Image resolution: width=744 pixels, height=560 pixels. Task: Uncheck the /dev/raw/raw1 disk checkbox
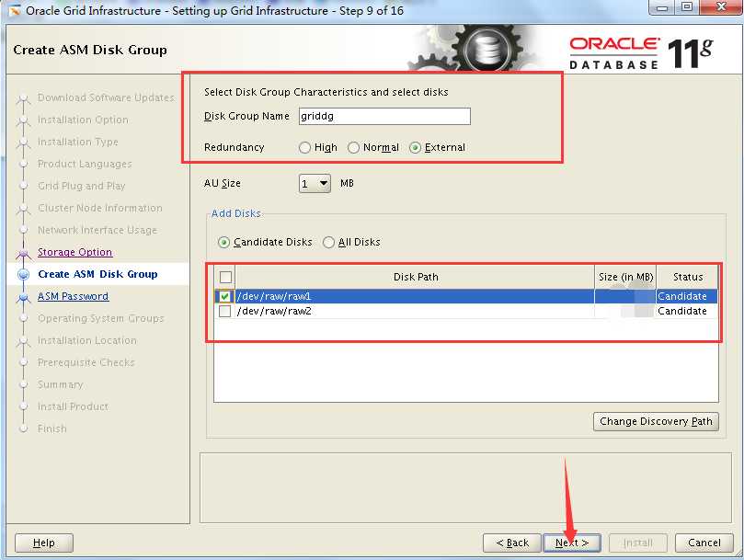(x=225, y=297)
